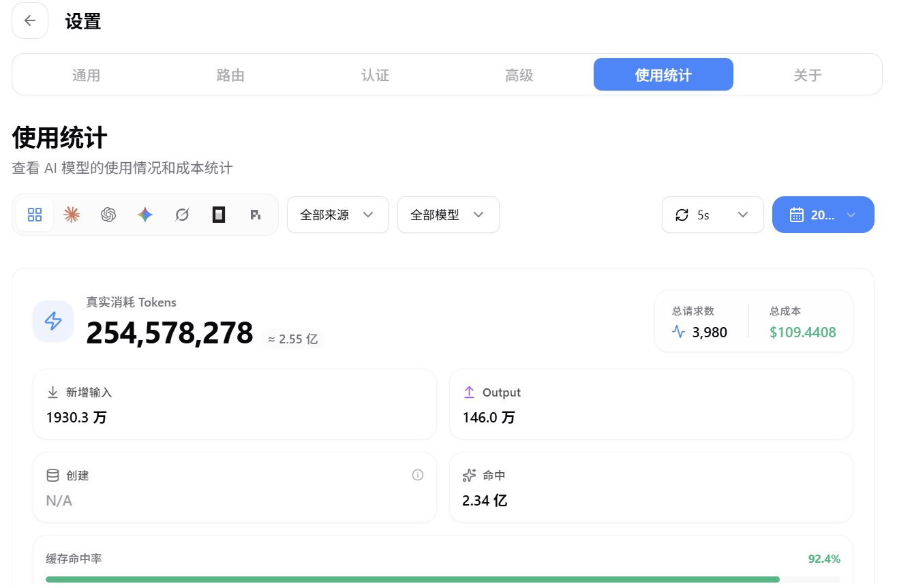897x588 pixels.
Task: Click the lightning bolt Tokens icon
Action: point(53,321)
